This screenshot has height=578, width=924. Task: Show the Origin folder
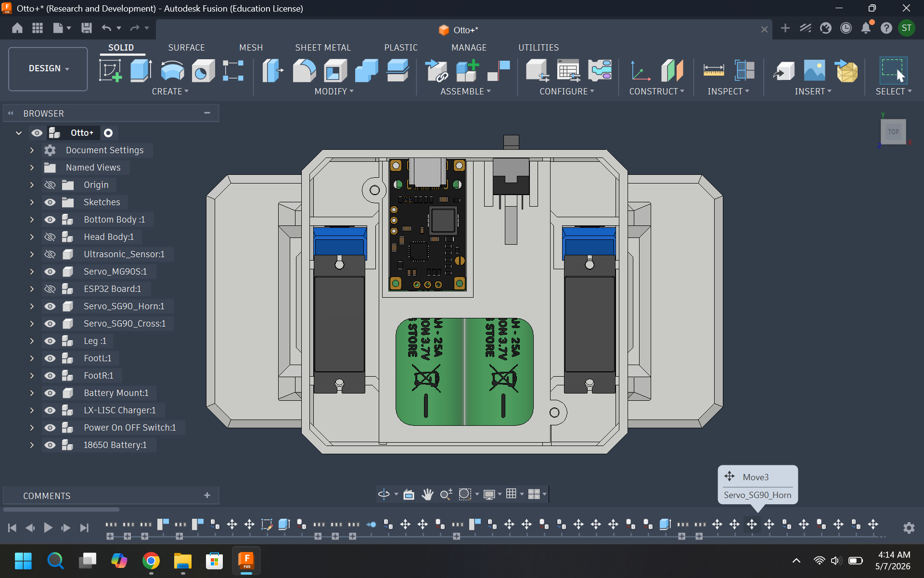coord(50,185)
